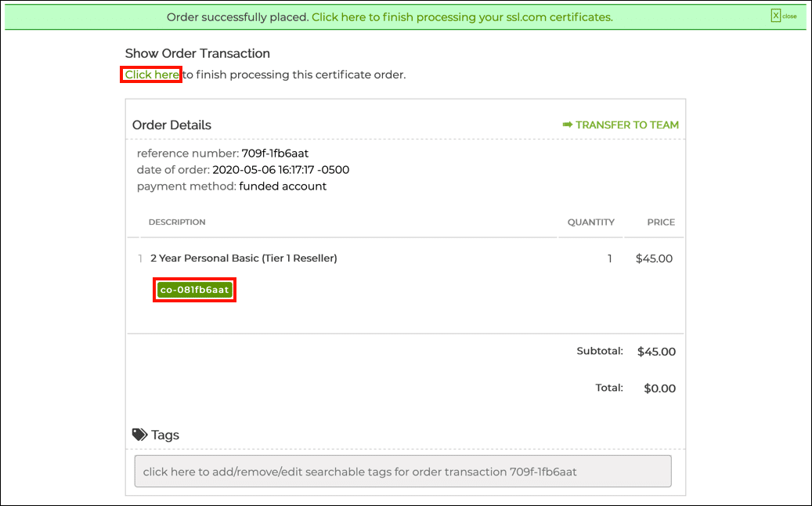Click the line item quantity value 1
Screen dimensions: 812x506
(610, 258)
